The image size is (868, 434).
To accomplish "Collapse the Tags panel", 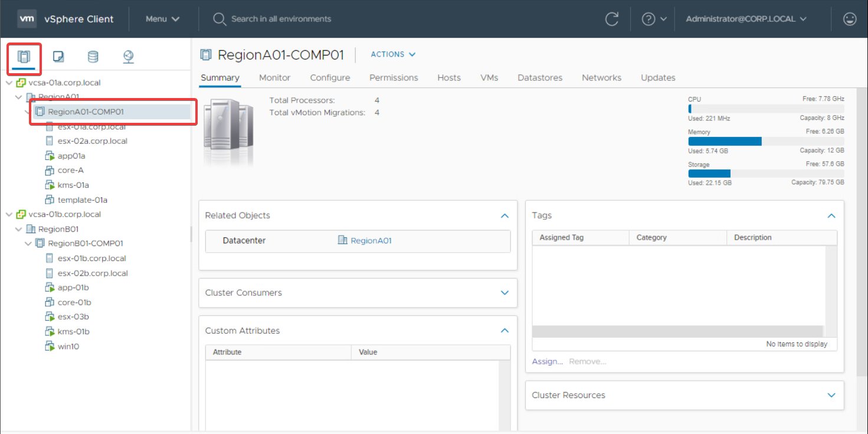I will tap(831, 216).
